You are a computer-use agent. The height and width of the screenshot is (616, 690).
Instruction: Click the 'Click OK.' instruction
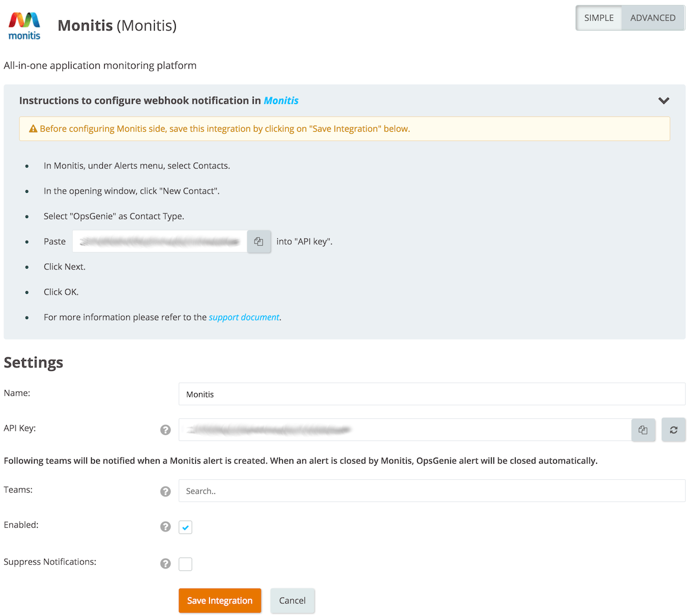coord(61,292)
